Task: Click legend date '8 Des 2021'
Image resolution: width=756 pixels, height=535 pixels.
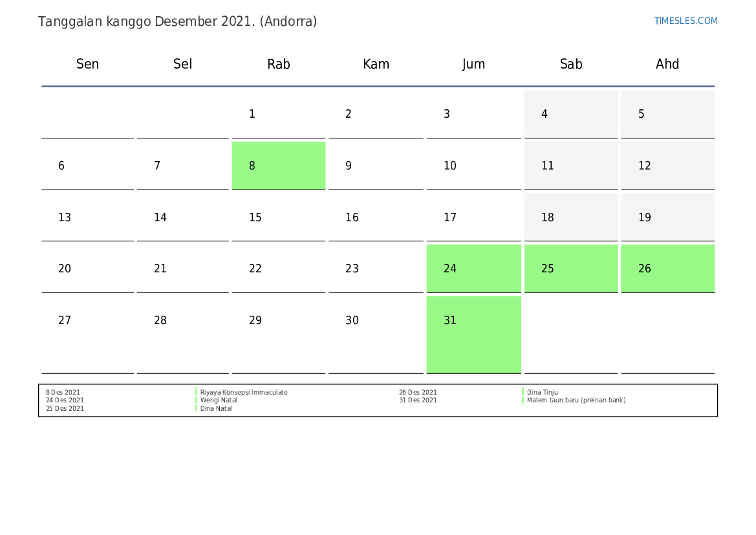Action: 63,392
